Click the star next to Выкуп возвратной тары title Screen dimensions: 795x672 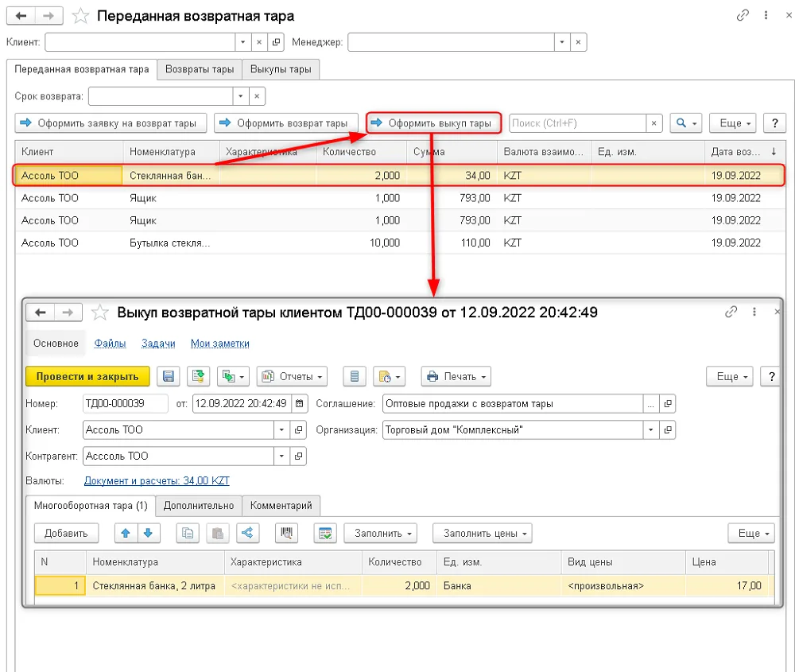point(100,313)
